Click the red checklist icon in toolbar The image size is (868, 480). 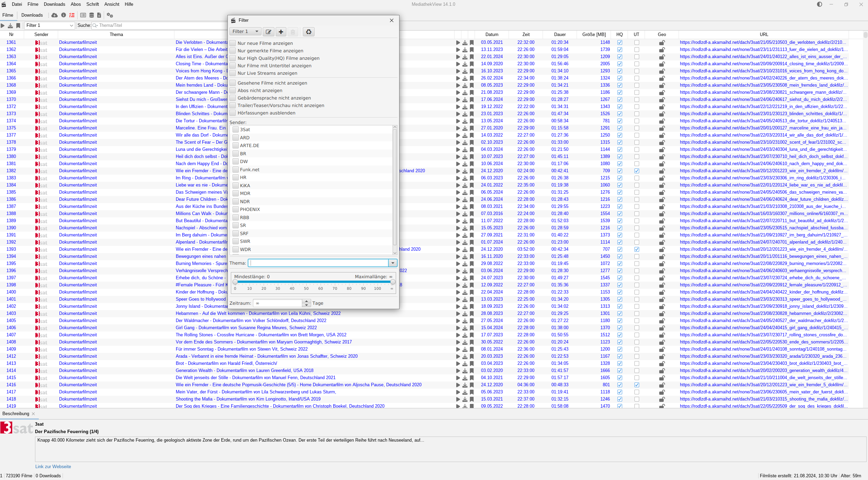[x=72, y=15]
